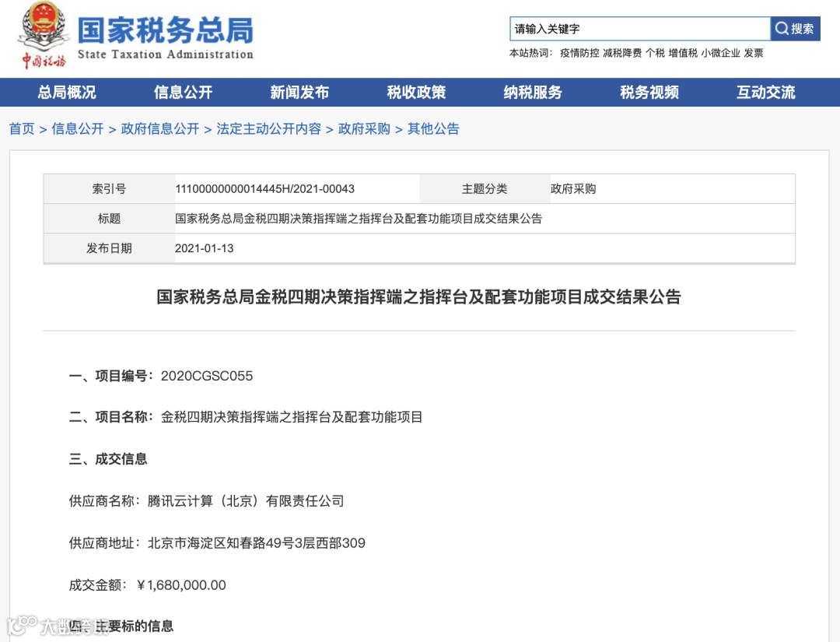Click supplier name 腾讯云计算（北京）有限责任公司
Image resolution: width=840 pixels, height=642 pixels.
tap(246, 501)
